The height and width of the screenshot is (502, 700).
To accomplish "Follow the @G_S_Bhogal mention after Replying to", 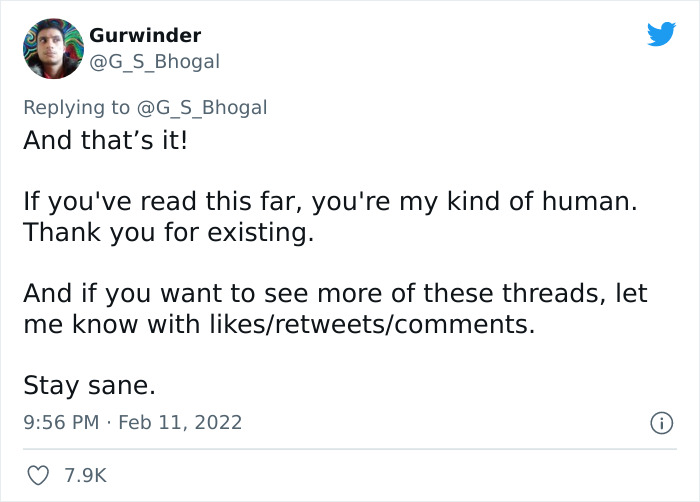I will [207, 107].
